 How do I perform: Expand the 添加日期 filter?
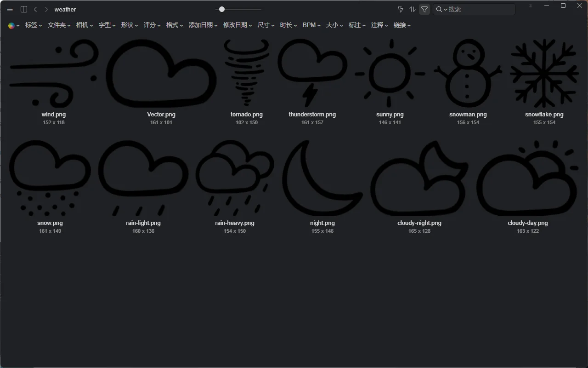pos(203,25)
